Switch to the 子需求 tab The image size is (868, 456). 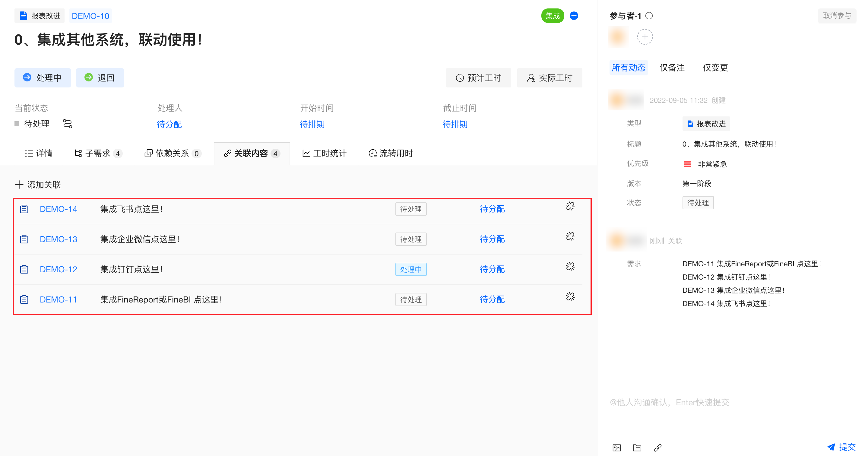[x=98, y=154]
